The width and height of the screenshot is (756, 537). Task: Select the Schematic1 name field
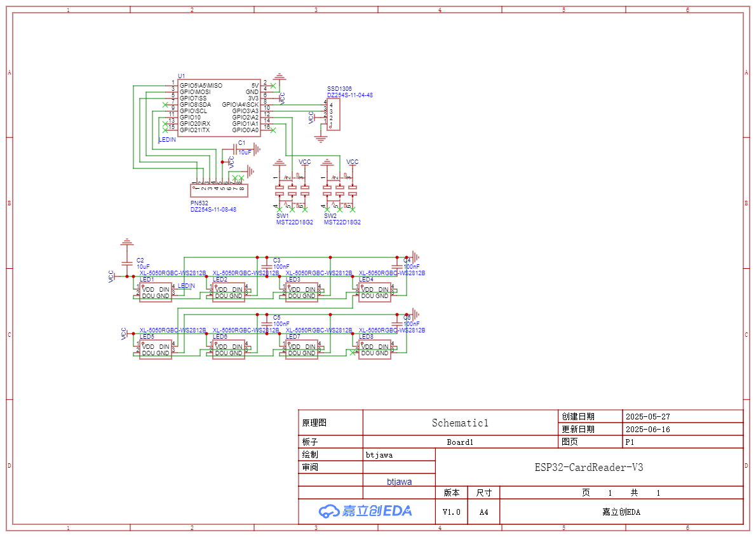coord(460,423)
